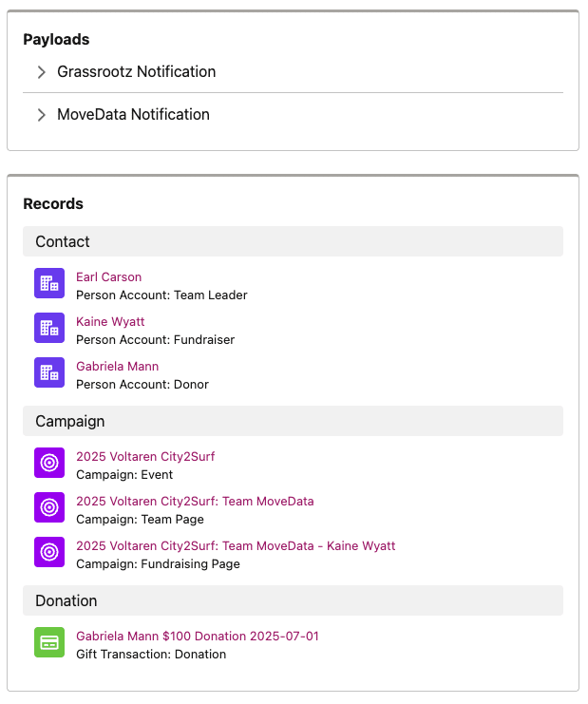Viewport: 588px width, 704px height.
Task: Click Earl Carson's person account icon
Action: [x=49, y=283]
